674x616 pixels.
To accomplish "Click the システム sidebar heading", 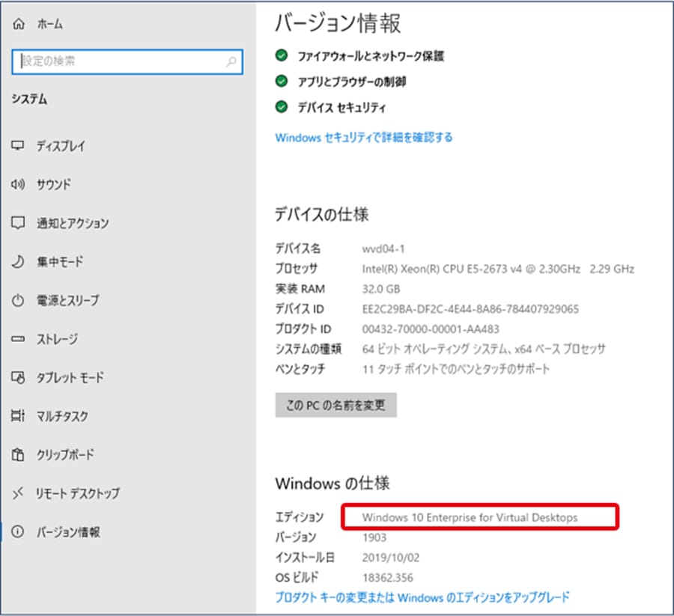I will 30,100.
